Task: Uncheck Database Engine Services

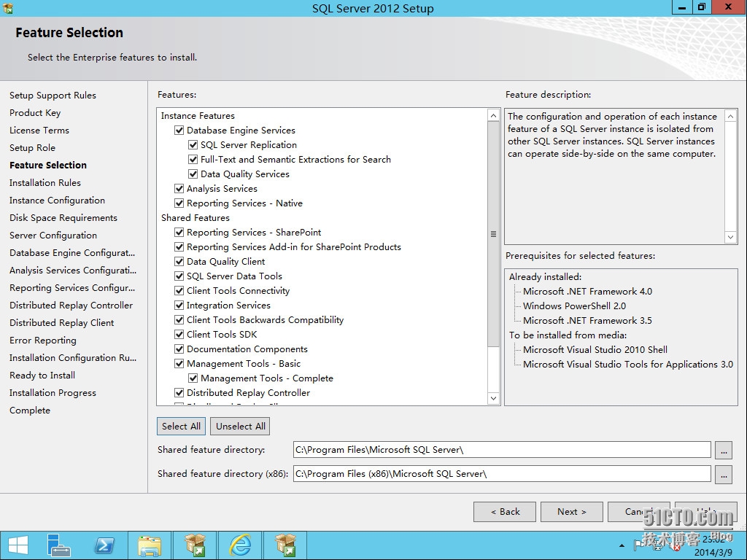Action: pyautogui.click(x=179, y=130)
